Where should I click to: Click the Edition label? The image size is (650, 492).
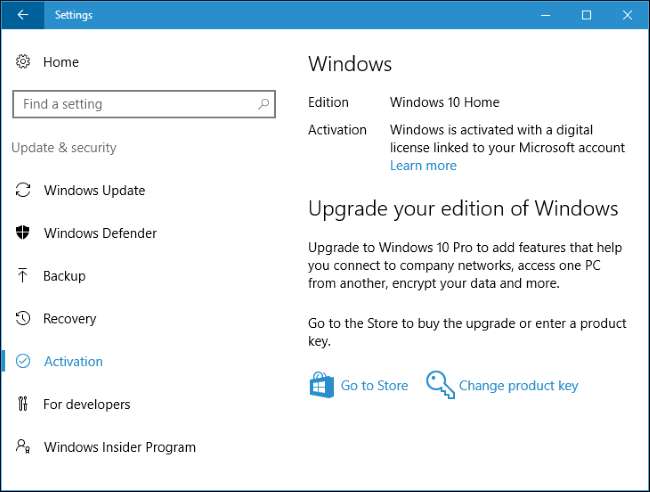(328, 102)
